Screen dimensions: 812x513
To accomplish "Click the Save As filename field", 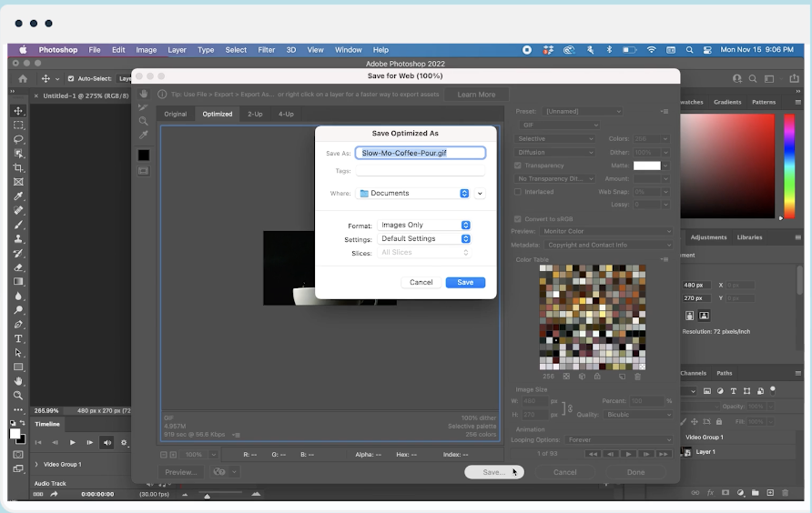I will [420, 153].
